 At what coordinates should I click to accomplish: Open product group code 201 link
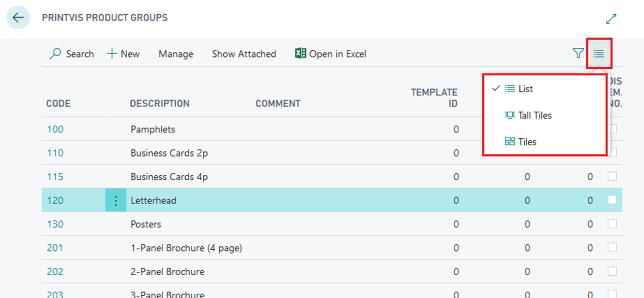click(55, 248)
